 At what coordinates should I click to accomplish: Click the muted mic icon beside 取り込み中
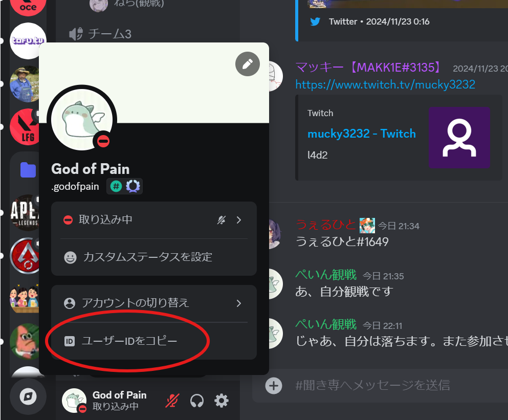pyautogui.click(x=222, y=220)
